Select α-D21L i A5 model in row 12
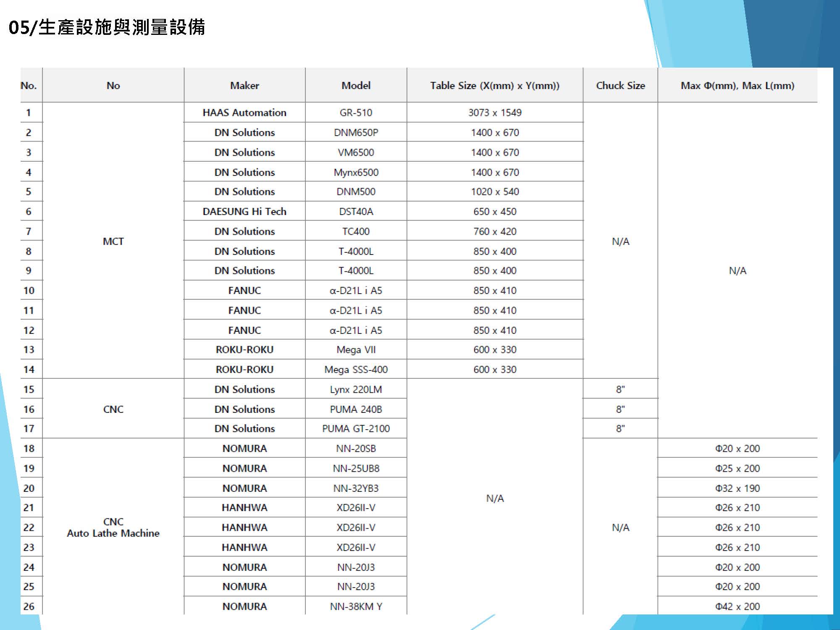 click(356, 331)
